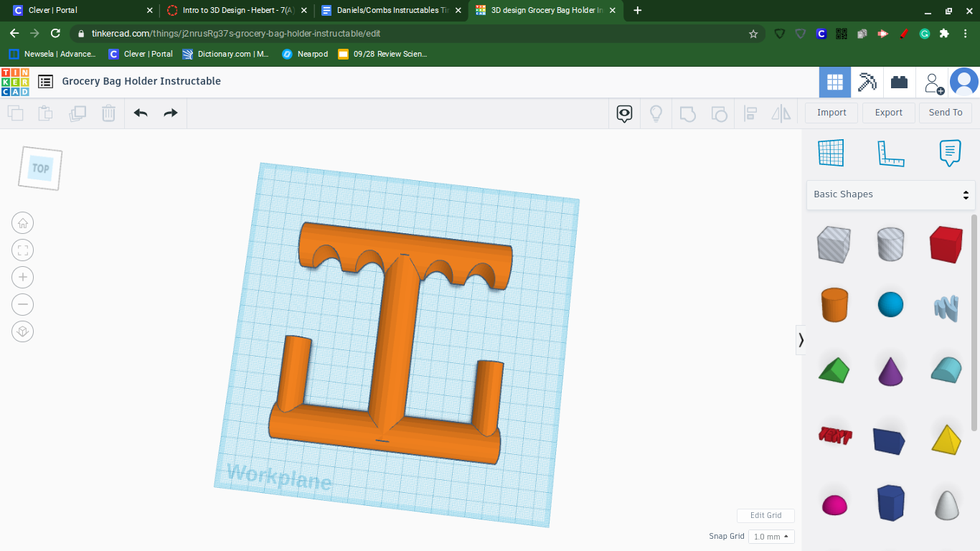
Task: Click the TOP view cube
Action: click(40, 169)
